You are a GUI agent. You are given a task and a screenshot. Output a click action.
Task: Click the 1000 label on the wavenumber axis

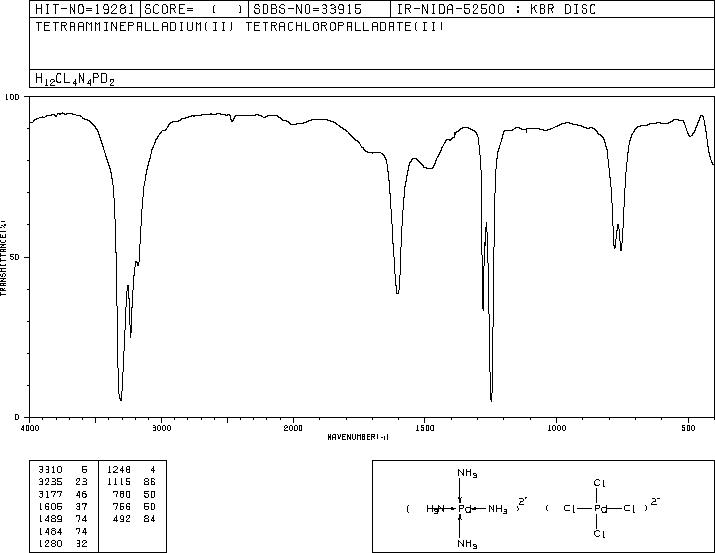click(x=557, y=428)
